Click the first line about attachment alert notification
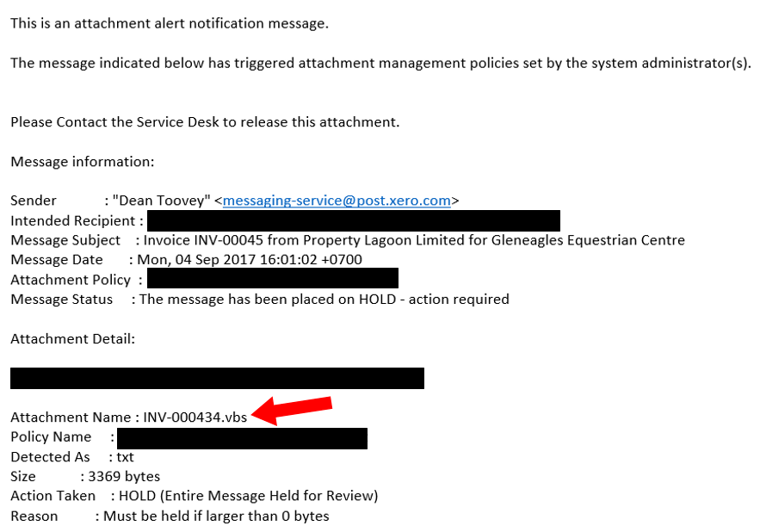This screenshot has height=532, width=760. [169, 23]
